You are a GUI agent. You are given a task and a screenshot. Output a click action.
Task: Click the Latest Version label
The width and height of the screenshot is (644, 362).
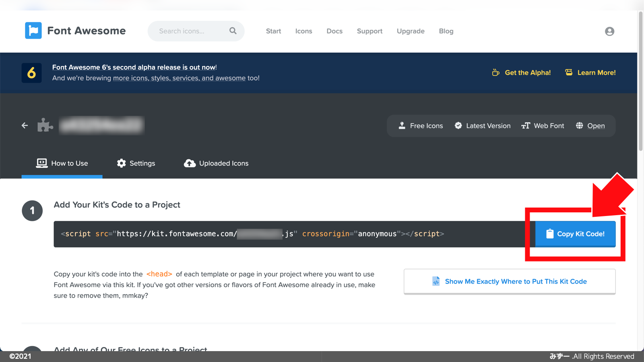pos(488,125)
